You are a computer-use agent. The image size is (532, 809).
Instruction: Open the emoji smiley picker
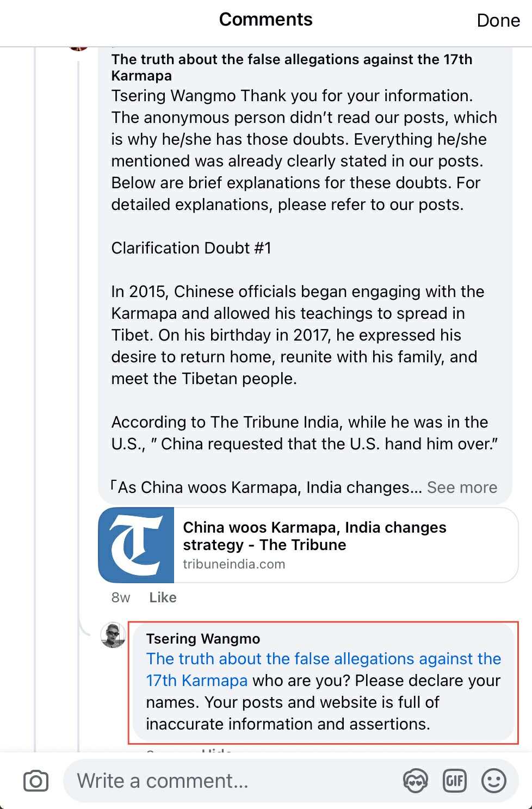point(494,781)
